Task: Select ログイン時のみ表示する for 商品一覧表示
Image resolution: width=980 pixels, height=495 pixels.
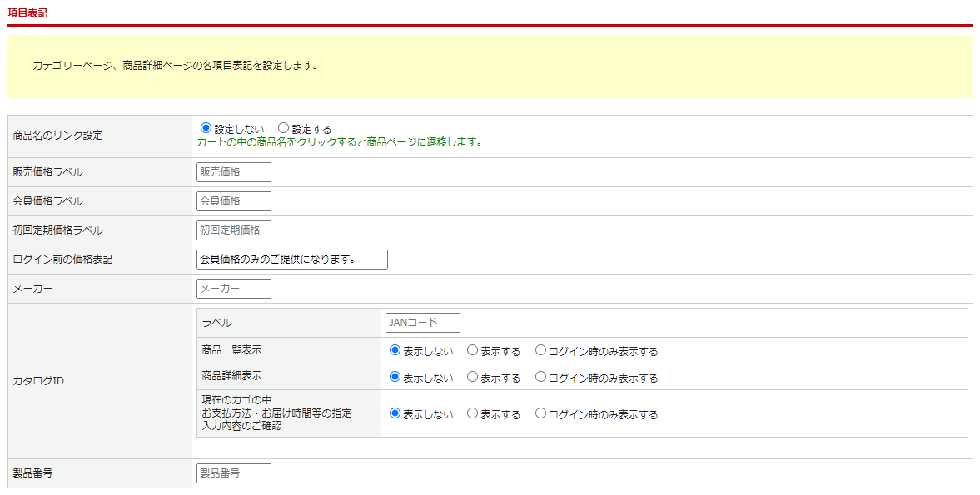Action: tap(541, 350)
